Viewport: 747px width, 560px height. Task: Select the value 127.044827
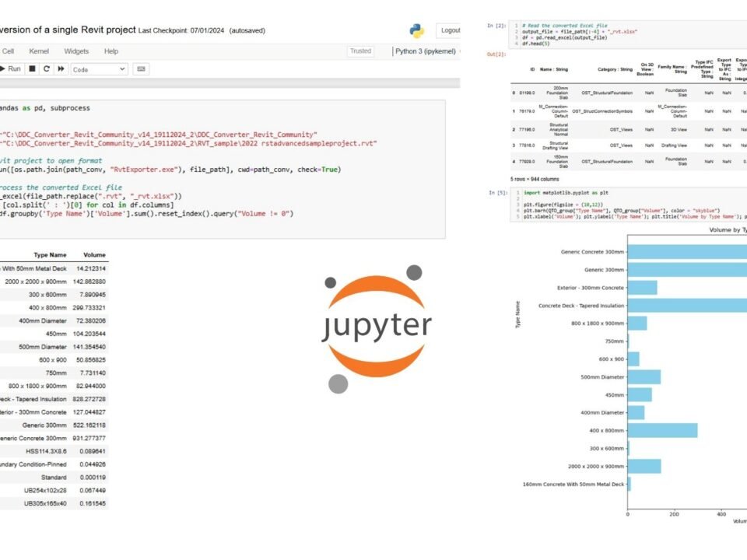pyautogui.click(x=89, y=412)
